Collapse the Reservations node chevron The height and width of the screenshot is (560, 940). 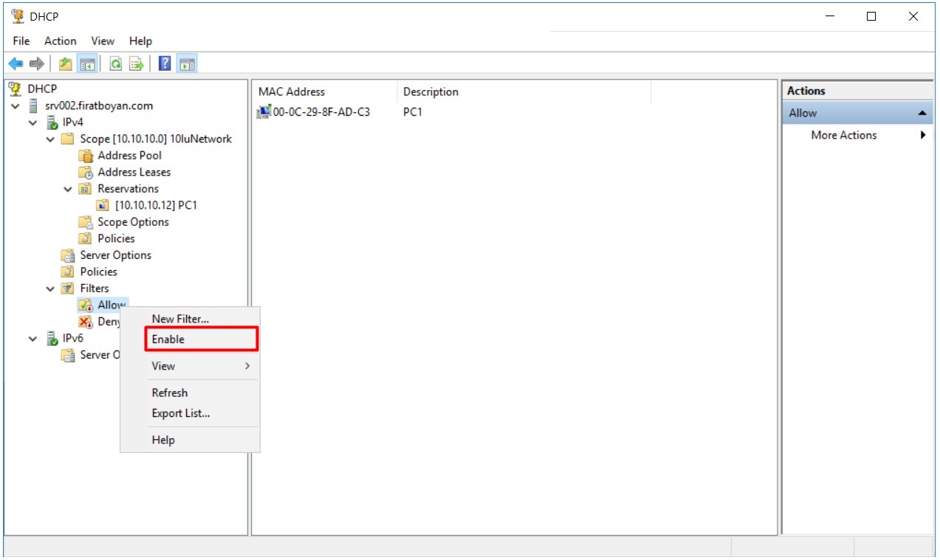(x=68, y=189)
